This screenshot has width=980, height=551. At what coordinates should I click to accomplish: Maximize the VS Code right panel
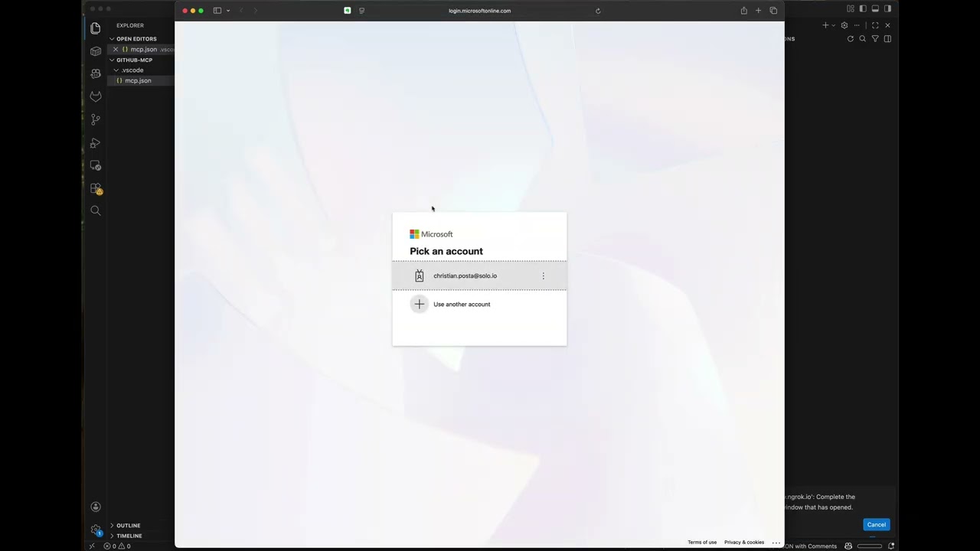pos(875,25)
